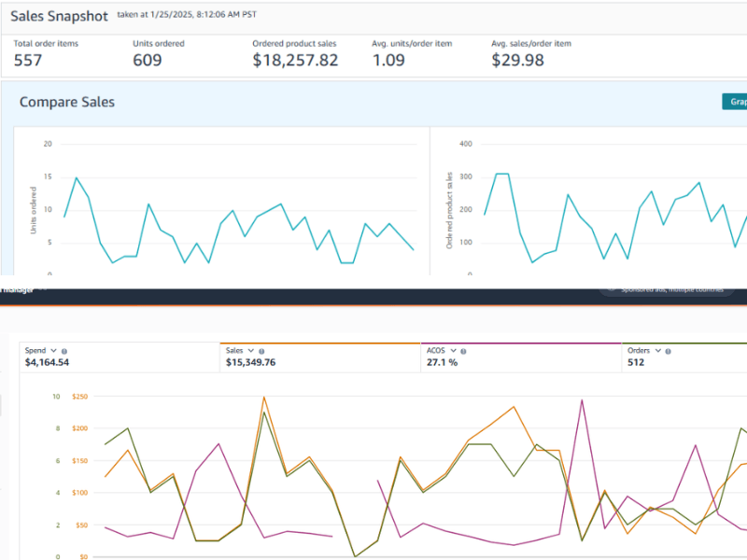
Task: Click the ACOS metric info icon
Action: coord(463,351)
